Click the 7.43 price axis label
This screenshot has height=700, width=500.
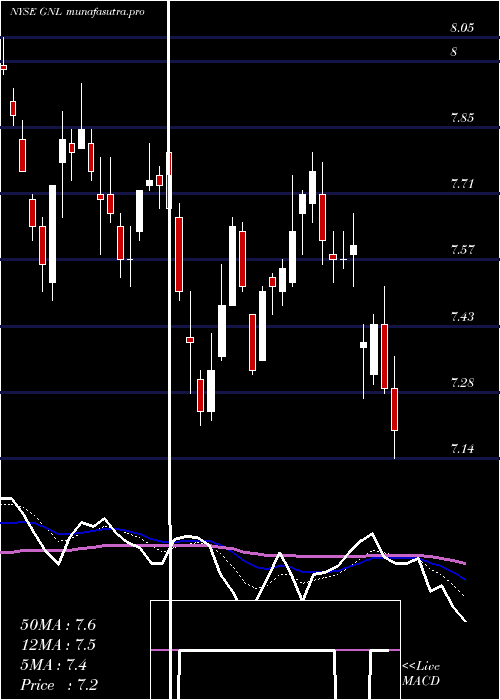(x=462, y=317)
